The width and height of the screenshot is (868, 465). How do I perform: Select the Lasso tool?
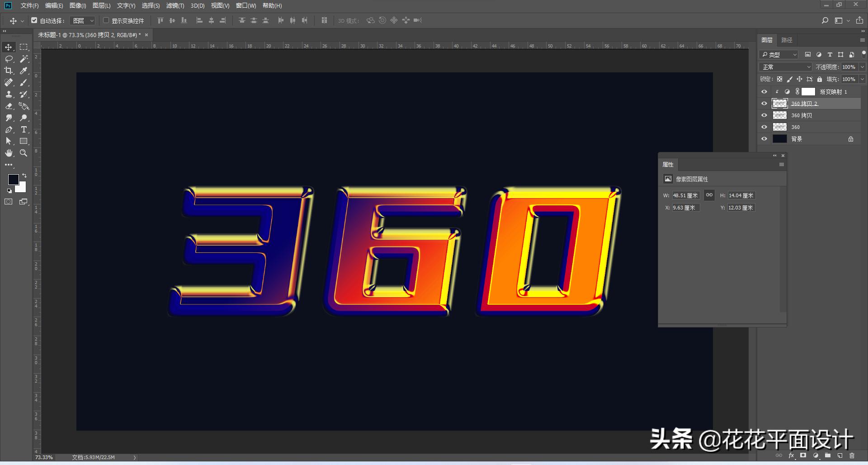pos(8,59)
